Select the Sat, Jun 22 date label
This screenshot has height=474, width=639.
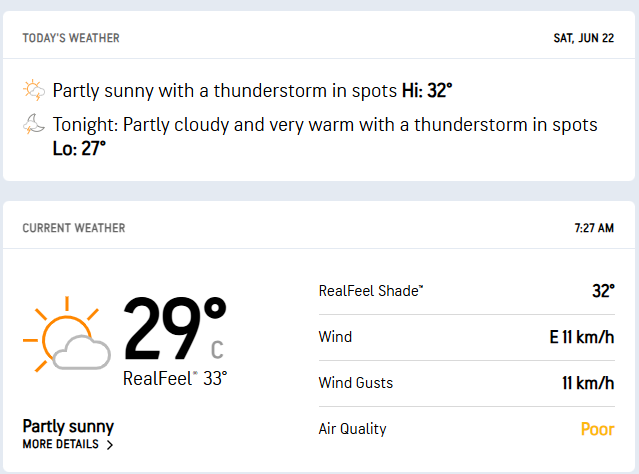(583, 38)
